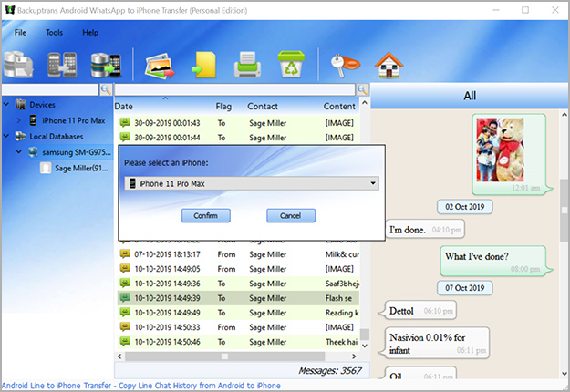Click the key registration icon
The height and width of the screenshot is (392, 570).
pos(344,65)
